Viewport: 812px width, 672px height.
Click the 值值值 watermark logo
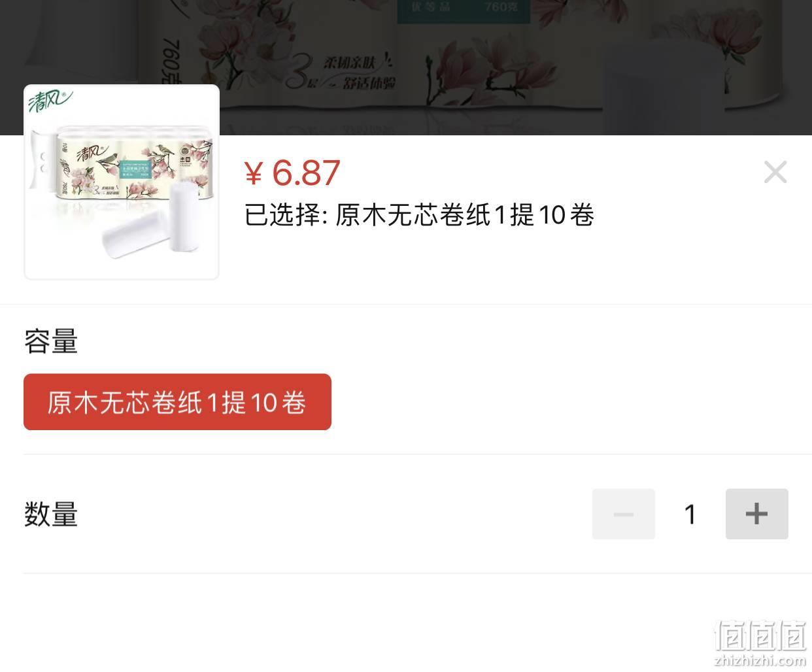pos(760,635)
